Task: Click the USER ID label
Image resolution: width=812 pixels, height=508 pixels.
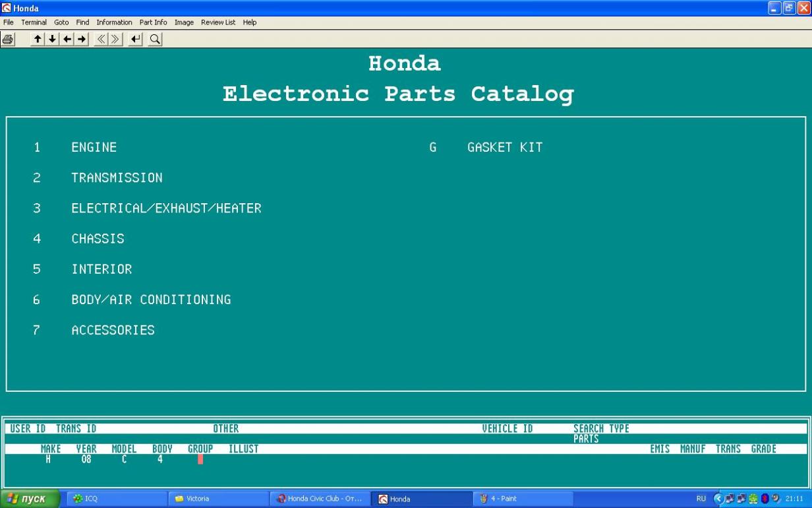Action: click(28, 429)
